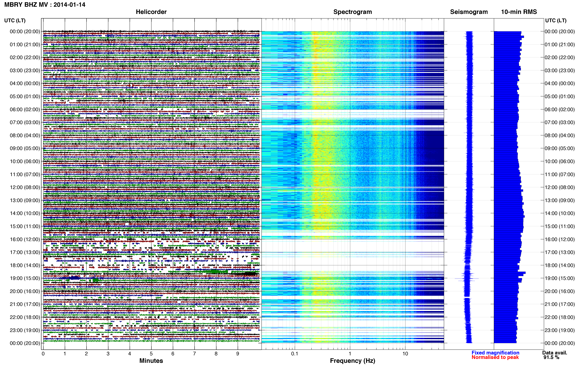This screenshot has width=588, height=368.
Task: Click the title 'MBRY BHZ MV : 2014-01-14'
Action: [x=45, y=5]
